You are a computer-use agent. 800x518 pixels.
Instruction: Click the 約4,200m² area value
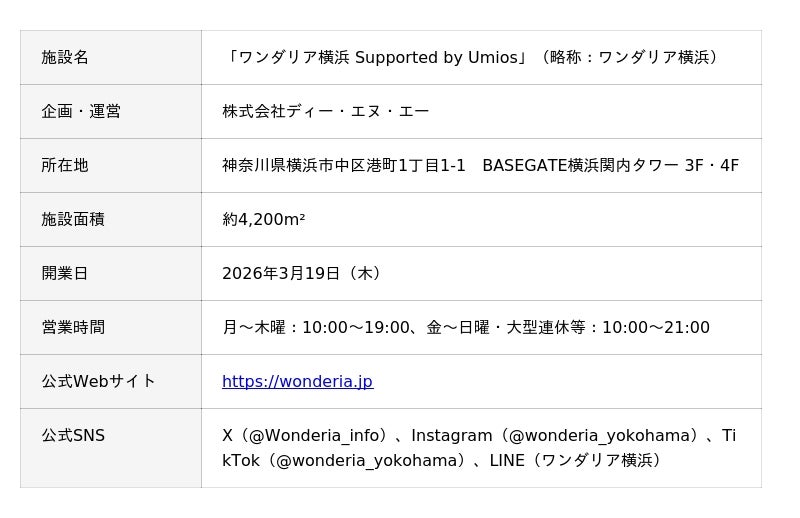pos(263,219)
